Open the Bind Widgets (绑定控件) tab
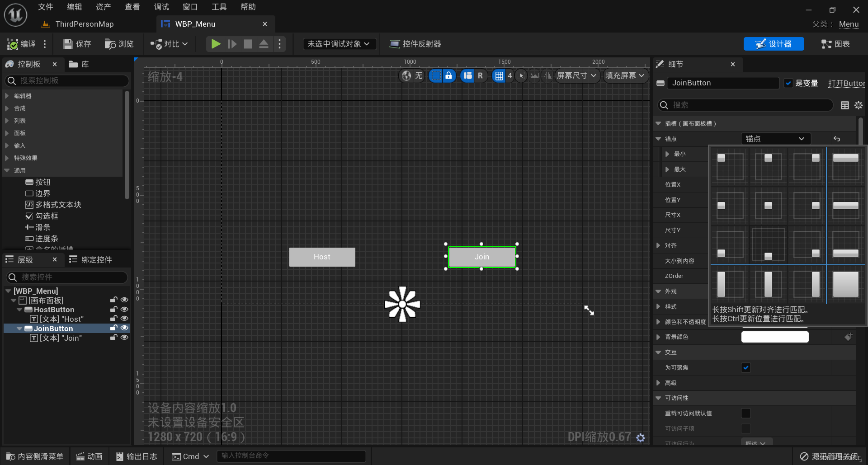 point(90,259)
